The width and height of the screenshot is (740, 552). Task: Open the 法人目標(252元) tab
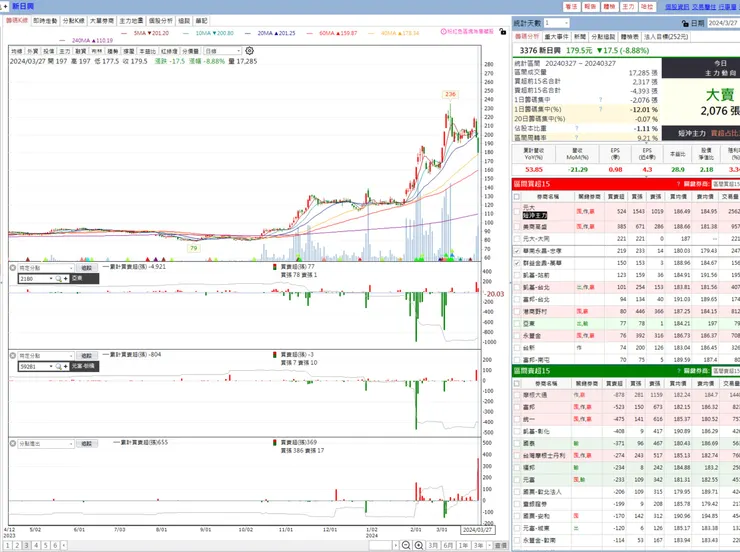coord(666,37)
